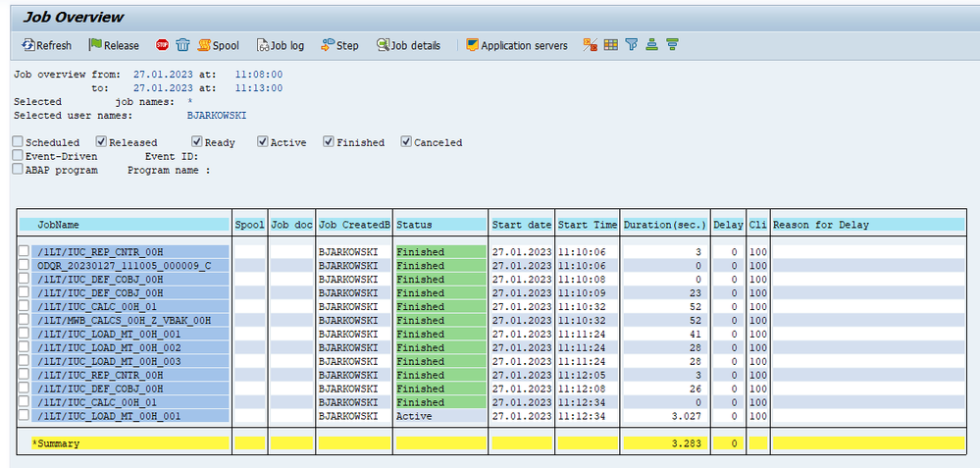Uncheck the Active status checkbox
Viewport: 980px width, 468px height.
point(263,142)
